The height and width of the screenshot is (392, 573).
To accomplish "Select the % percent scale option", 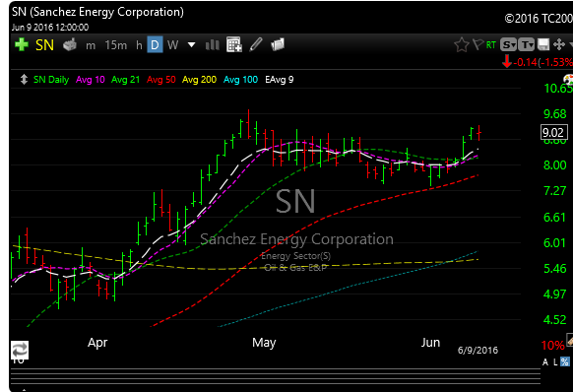I will pyautogui.click(x=565, y=362).
